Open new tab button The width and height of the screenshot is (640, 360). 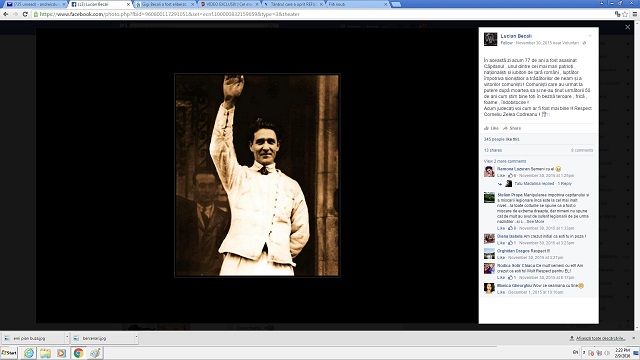pyautogui.click(x=396, y=4)
